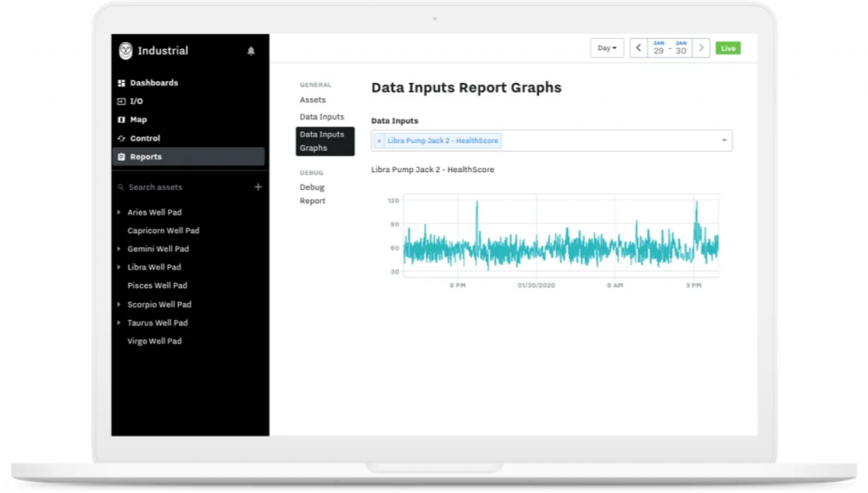868x493 pixels.
Task: Click the plus icon to add an asset
Action: [258, 187]
